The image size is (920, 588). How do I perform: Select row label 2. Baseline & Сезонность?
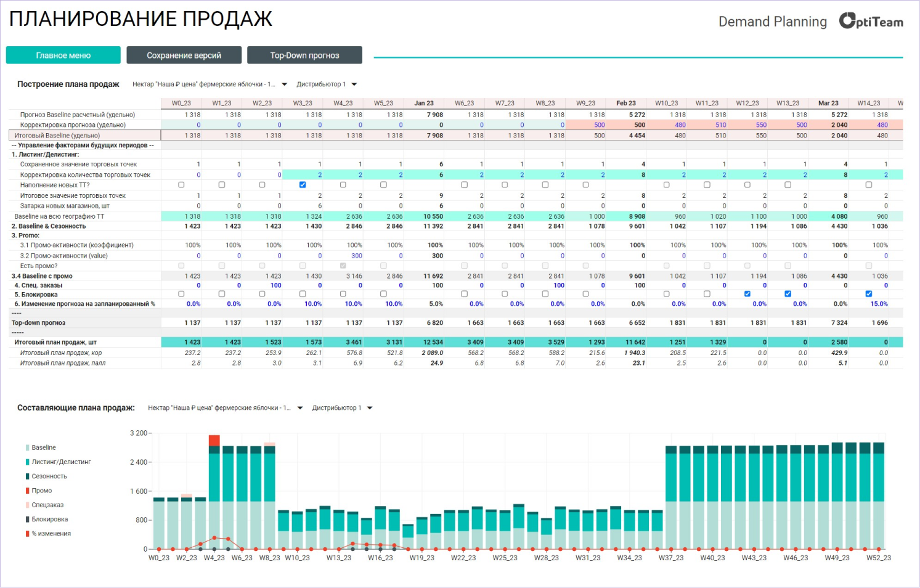point(49,226)
